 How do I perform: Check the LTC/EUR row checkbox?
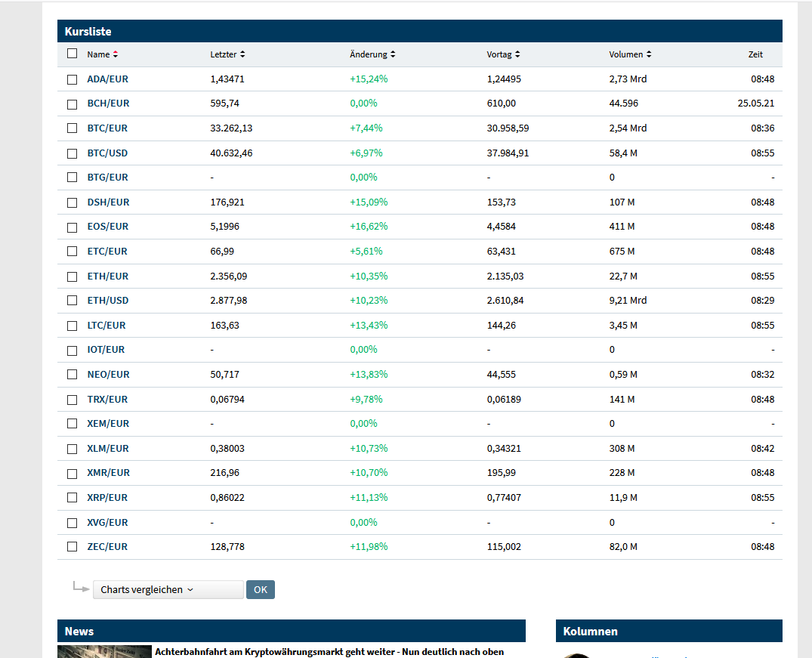point(72,326)
